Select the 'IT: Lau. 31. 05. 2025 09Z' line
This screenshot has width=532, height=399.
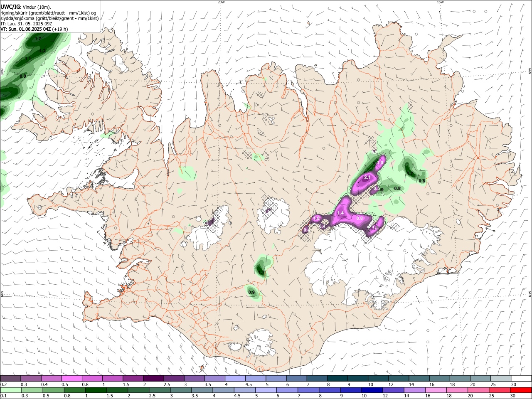[26, 24]
